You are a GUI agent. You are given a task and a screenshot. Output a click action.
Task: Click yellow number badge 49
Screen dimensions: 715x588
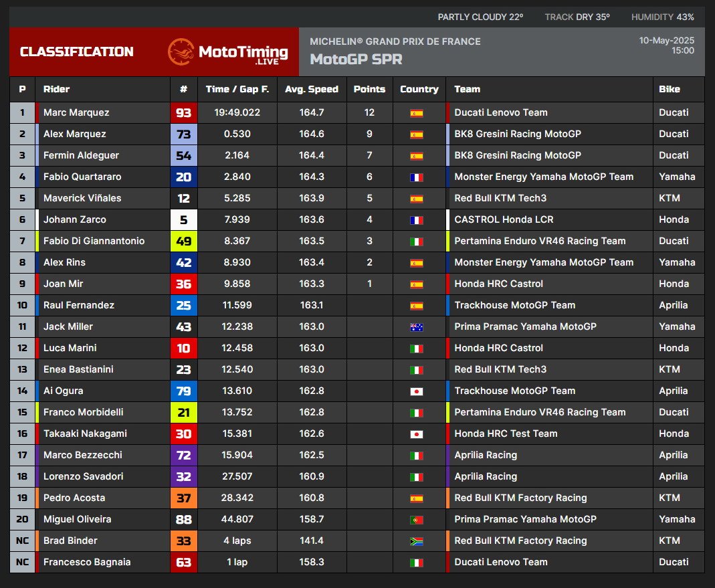tap(184, 241)
